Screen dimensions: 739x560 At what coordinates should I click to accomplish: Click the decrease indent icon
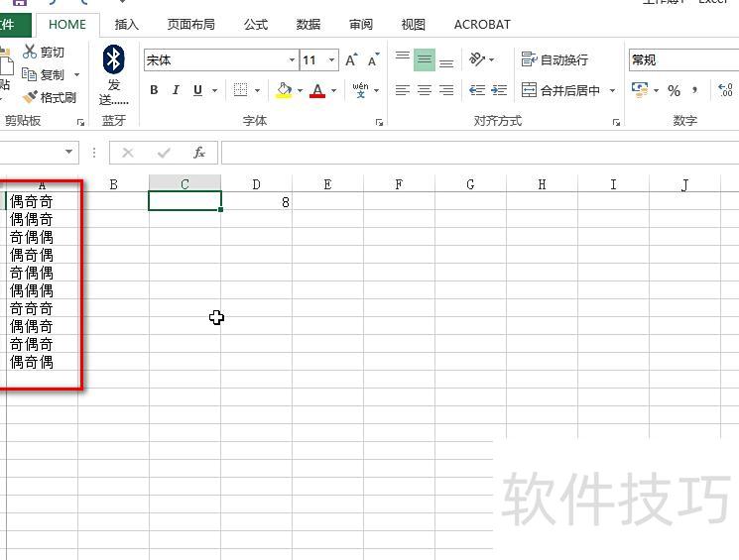(477, 90)
